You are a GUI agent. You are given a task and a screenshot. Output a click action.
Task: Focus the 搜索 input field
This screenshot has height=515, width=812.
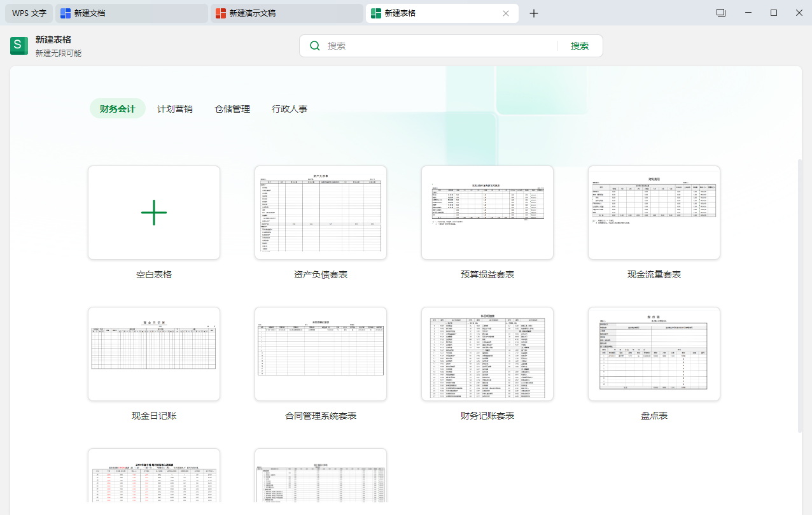tap(439, 46)
